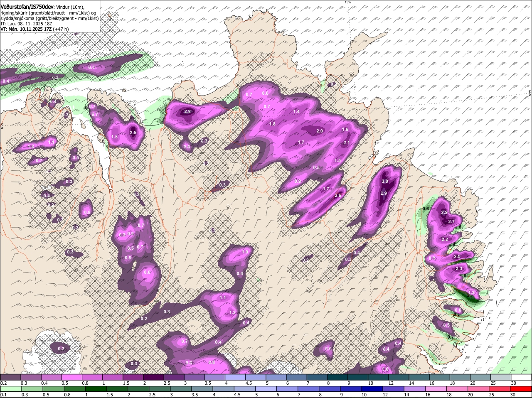Select the bright red swatch labeled 30 in the lower scale

click(521, 389)
